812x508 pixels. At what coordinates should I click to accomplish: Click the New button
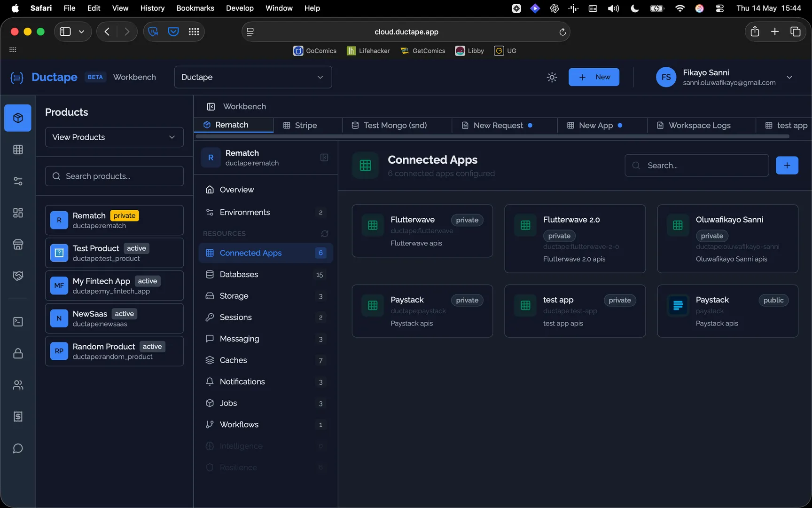594,77
